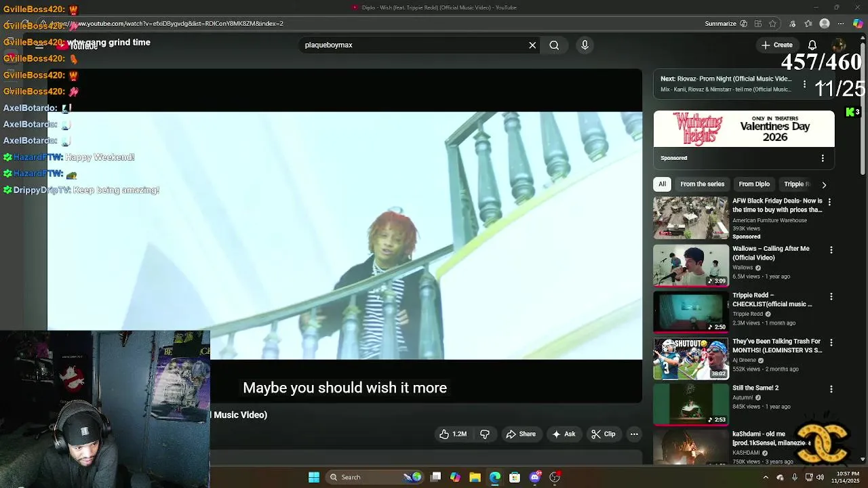Viewport: 868px width, 488px height.
Task: Switch to Microsoft Edge on the taskbar
Action: pyautogui.click(x=495, y=477)
